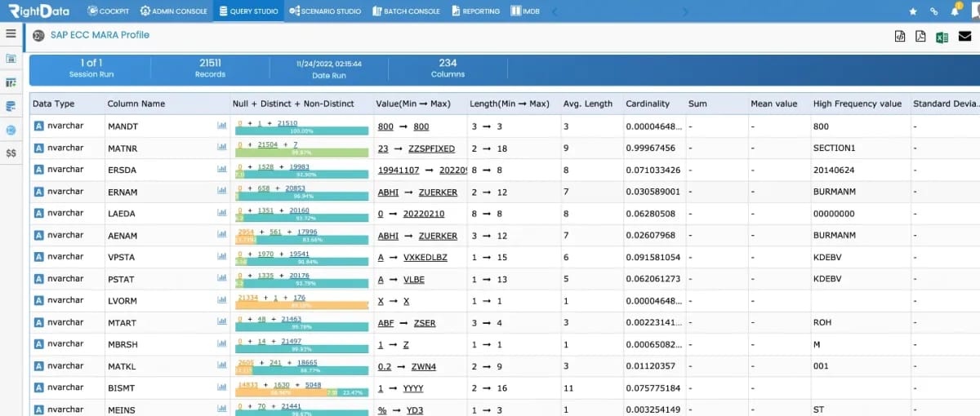Export profile as code/HTML file
Viewport: 980px width, 416px height.
click(x=899, y=36)
